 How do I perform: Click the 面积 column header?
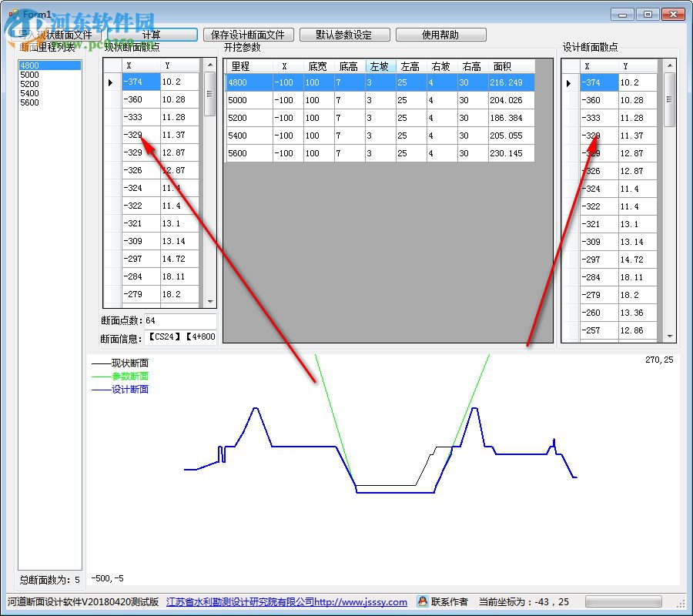click(511, 66)
